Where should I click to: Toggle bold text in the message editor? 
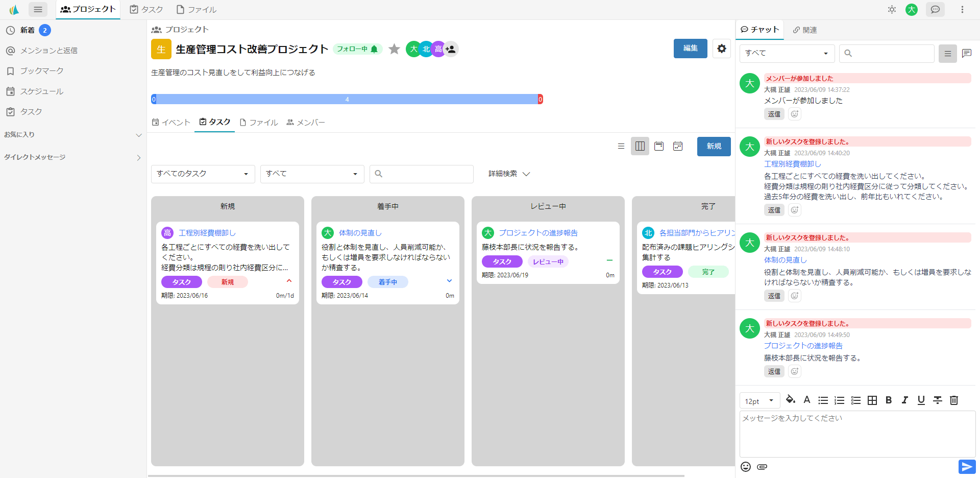click(888, 400)
